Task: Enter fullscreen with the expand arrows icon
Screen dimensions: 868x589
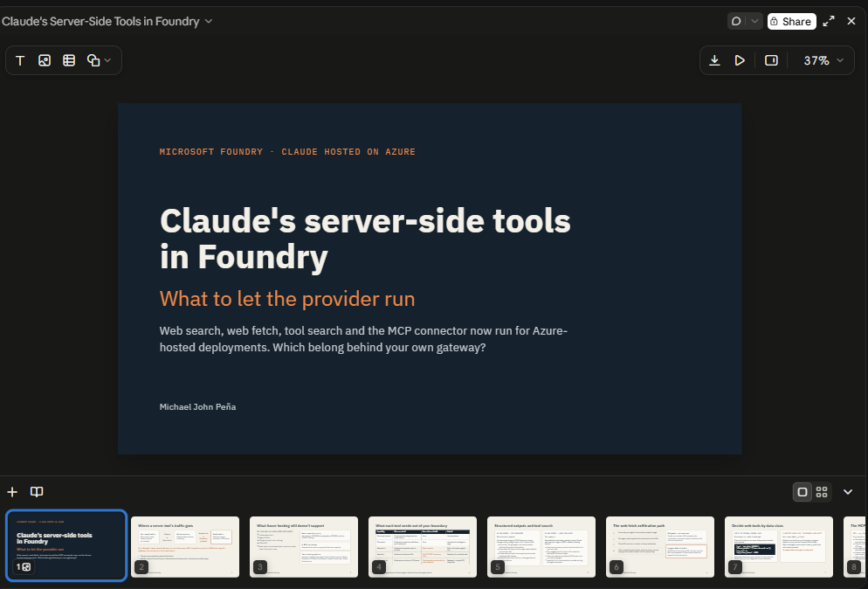Action: pos(829,21)
